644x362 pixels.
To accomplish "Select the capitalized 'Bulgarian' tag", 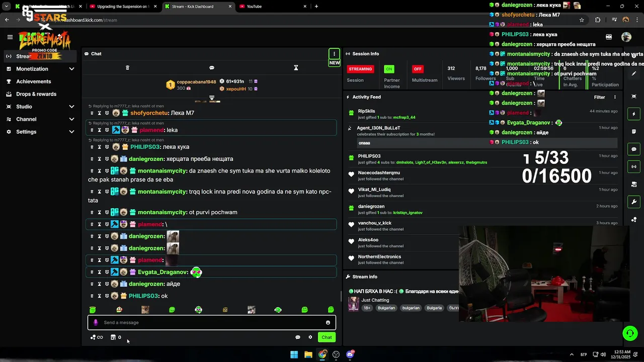I will pyautogui.click(x=386, y=308).
